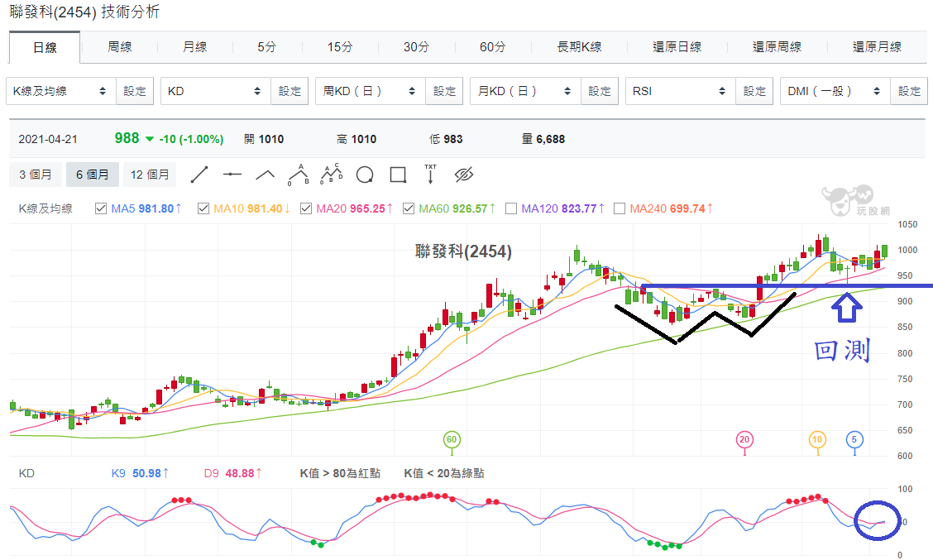The height and width of the screenshot is (560, 933).
Task: Enable the MA120 moving average
Action: click(x=510, y=208)
